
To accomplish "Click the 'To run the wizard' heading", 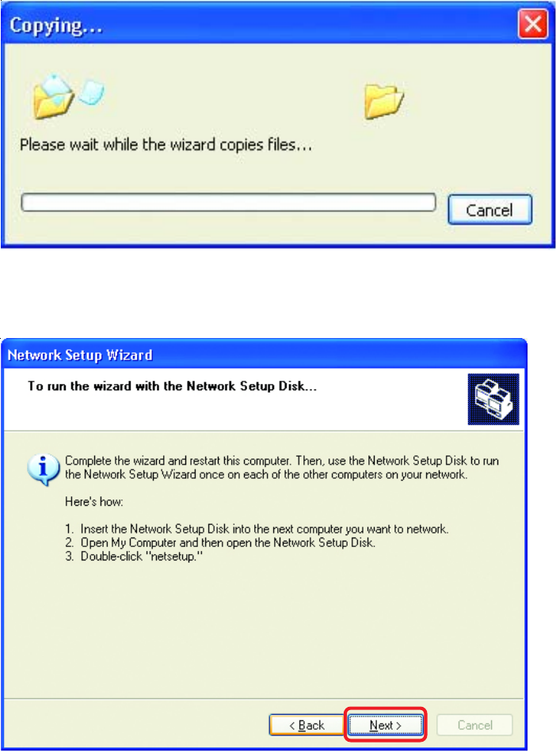I will click(x=172, y=386).
